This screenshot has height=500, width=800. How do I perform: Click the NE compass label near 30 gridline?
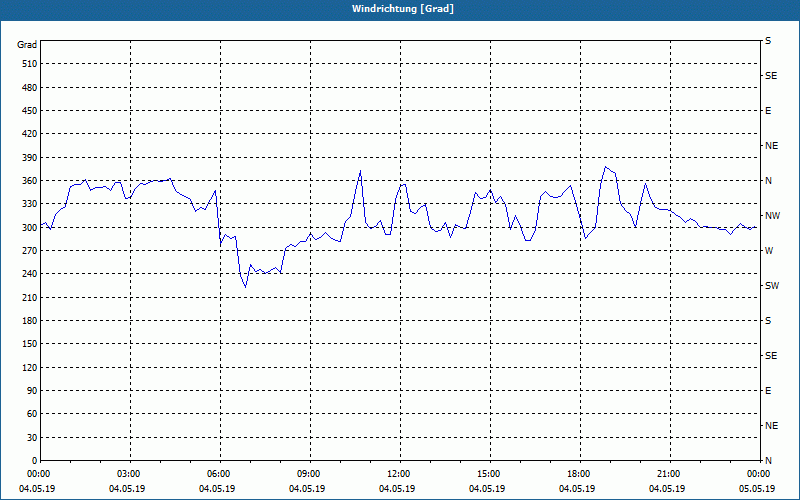771,426
